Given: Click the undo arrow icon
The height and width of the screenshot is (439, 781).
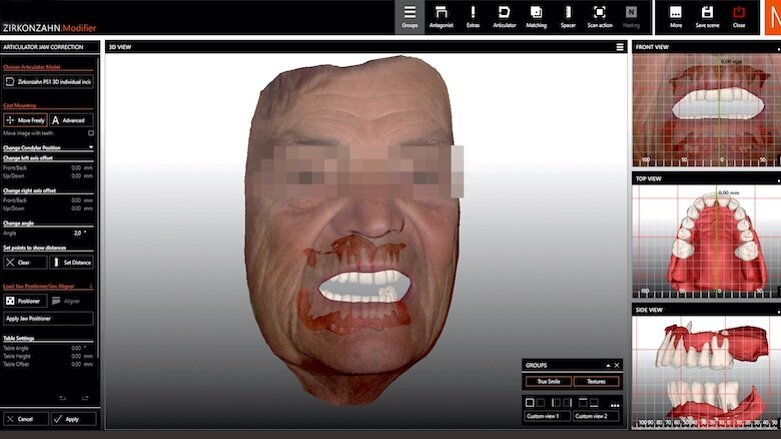Looking at the screenshot, I should 62,398.
